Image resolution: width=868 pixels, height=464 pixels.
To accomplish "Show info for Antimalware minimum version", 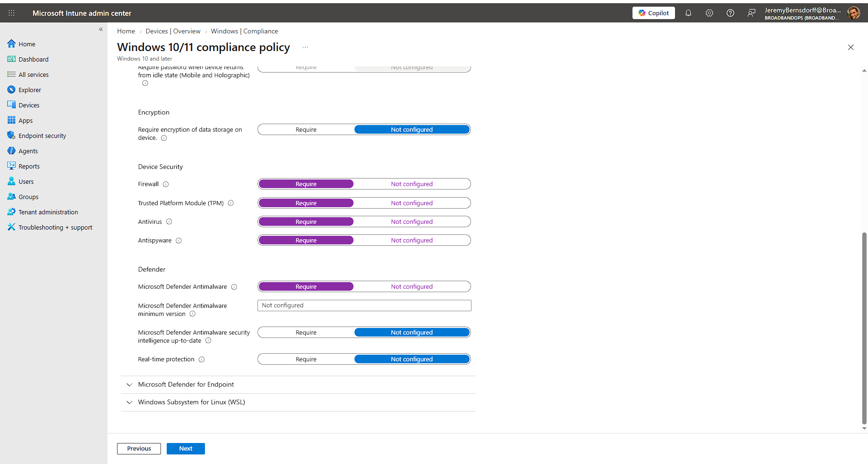I will coord(193,314).
